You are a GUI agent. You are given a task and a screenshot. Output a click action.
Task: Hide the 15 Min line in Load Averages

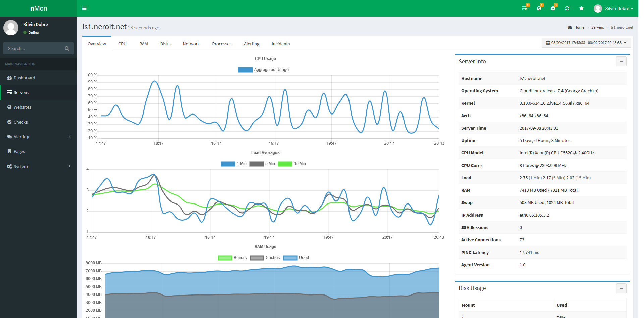[x=292, y=164]
